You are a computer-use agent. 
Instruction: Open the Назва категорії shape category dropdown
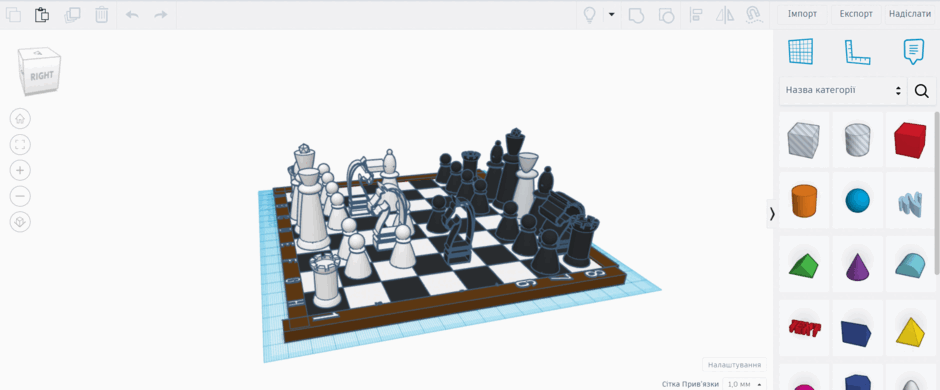coord(843,90)
